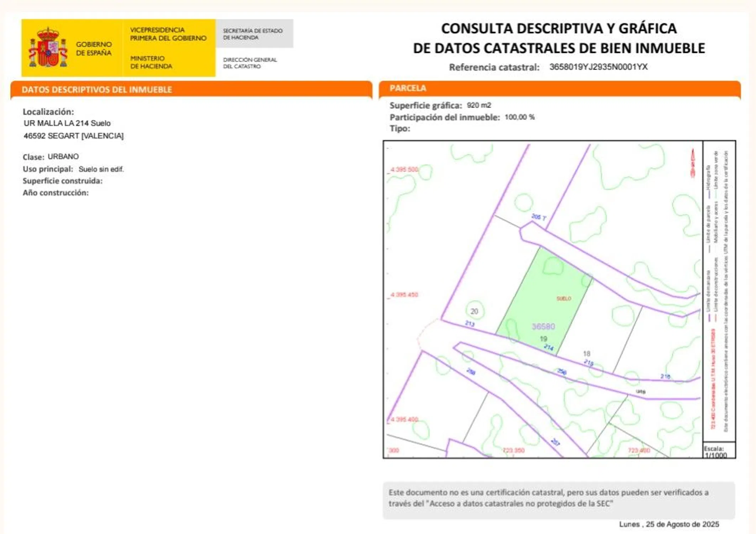
Task: Click the red SUELO label in parcel
Action: pos(564,298)
